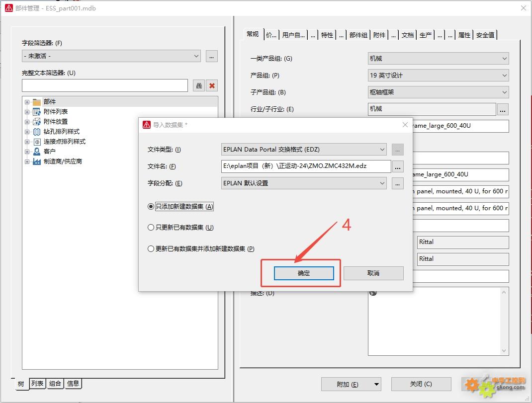This screenshot has height=403, width=532.
Task: Click the 客户 person icon
Action: [37, 151]
